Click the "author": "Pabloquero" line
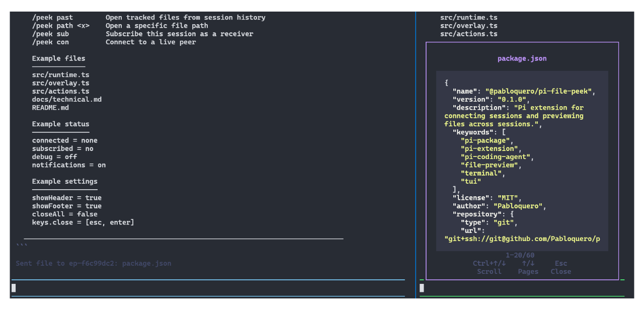Screen dimensions: 644x310 point(500,206)
